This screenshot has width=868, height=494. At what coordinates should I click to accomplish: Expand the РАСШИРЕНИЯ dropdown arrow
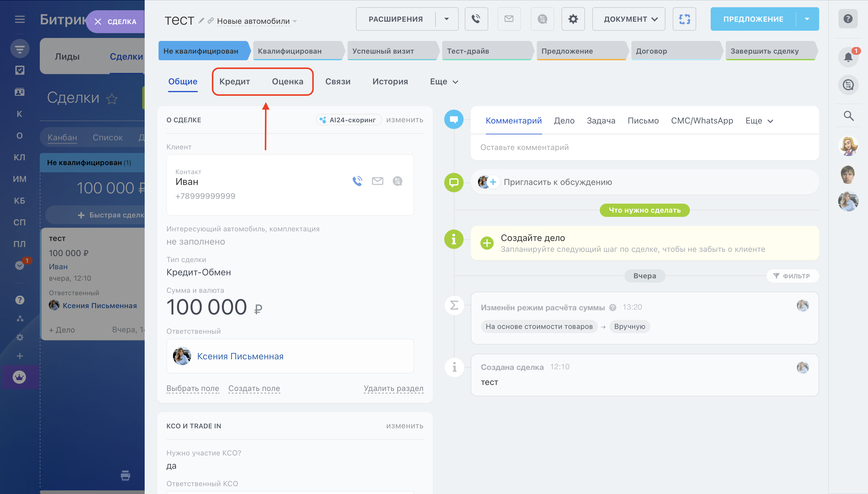[x=446, y=19]
